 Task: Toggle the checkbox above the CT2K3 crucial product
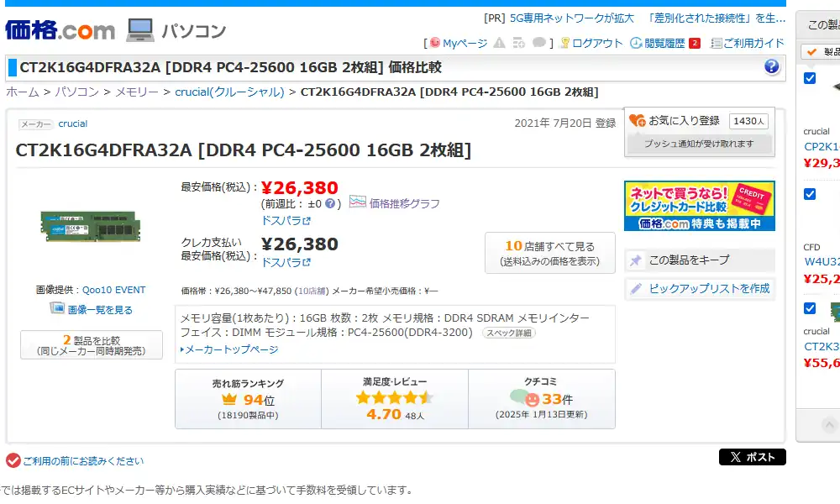click(x=810, y=308)
